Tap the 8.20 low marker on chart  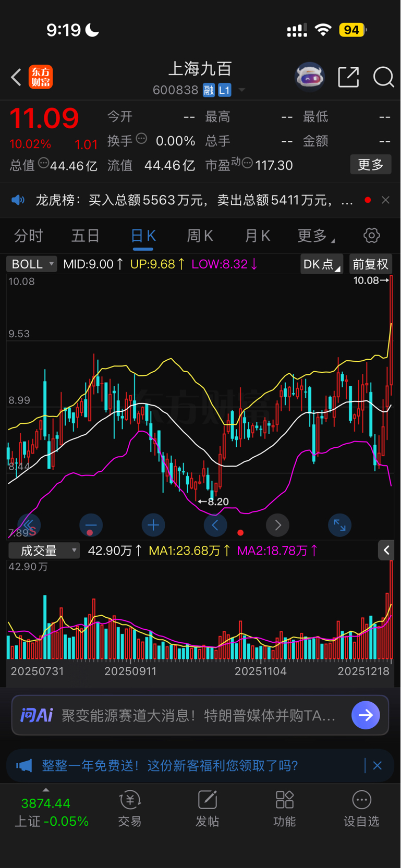click(213, 502)
